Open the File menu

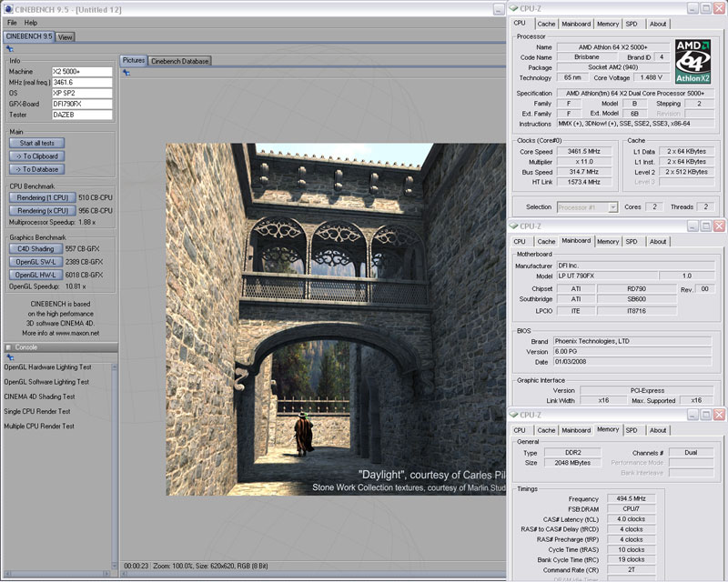(12, 22)
